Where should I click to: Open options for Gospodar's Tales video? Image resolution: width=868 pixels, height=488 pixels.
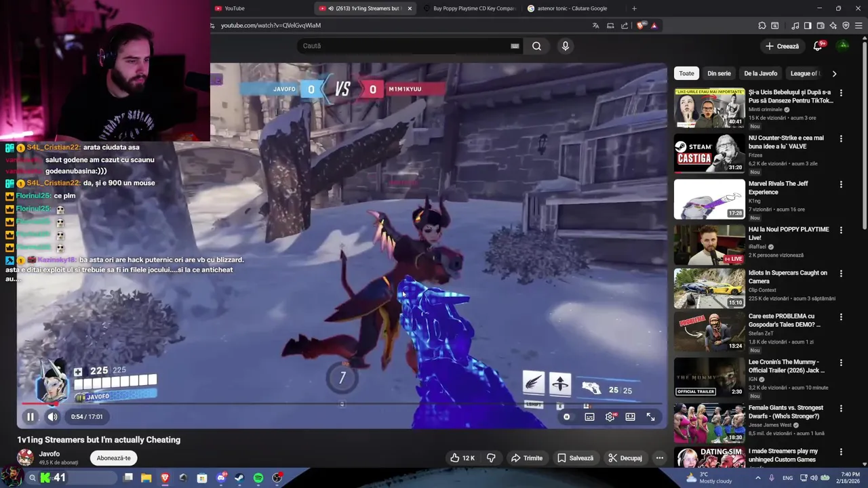point(841,317)
